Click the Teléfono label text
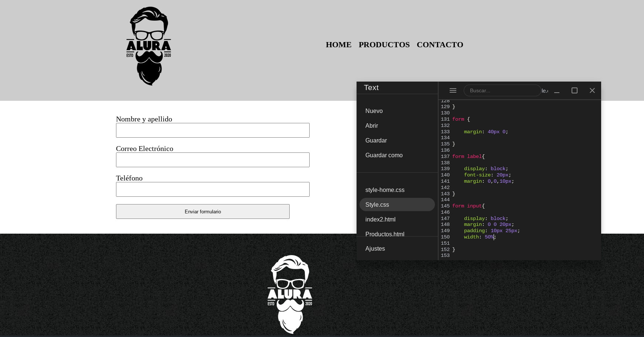Viewport: 644px width, 337px height. (x=129, y=178)
